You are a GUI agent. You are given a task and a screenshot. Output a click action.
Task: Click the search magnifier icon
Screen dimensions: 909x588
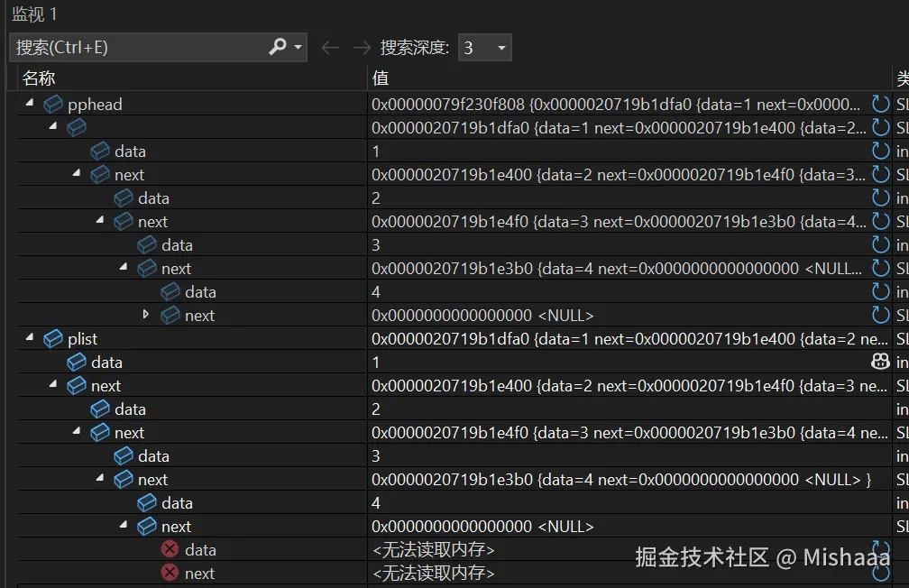click(278, 47)
